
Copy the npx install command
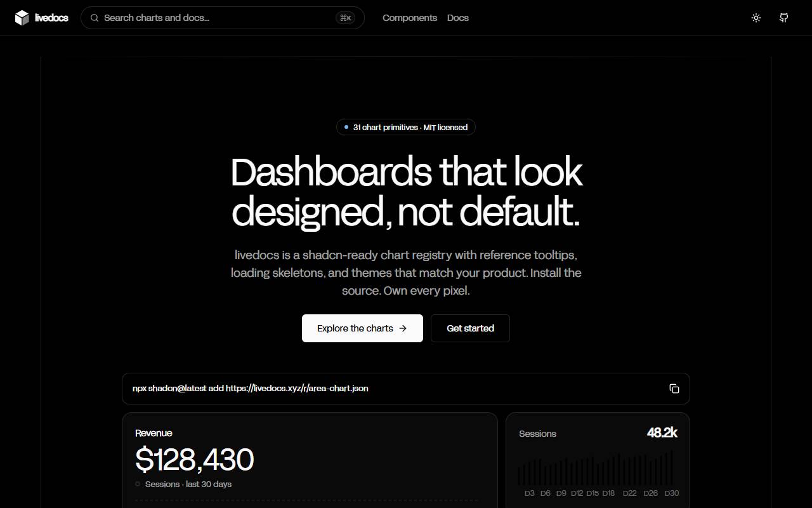click(x=674, y=389)
